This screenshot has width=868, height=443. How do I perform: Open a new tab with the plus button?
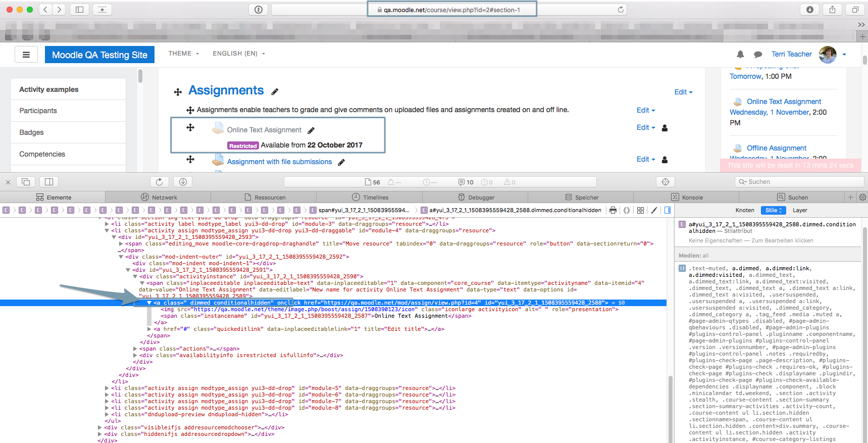pyautogui.click(x=862, y=36)
